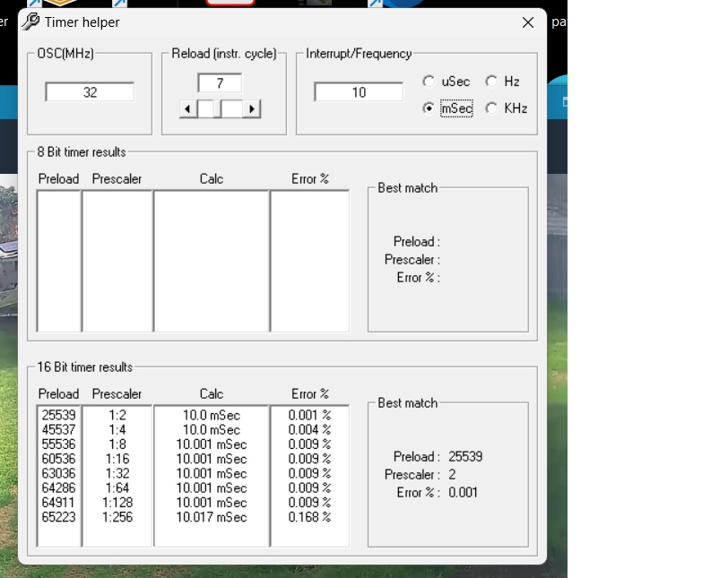This screenshot has width=728, height=578.
Task: Select prescaler 1:4 in 16 Bit list
Action: click(x=117, y=430)
